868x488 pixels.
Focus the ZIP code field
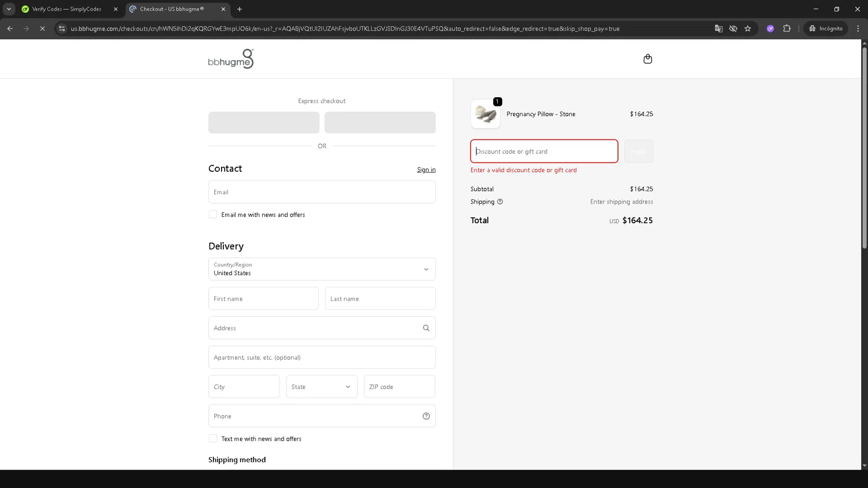coord(399,387)
